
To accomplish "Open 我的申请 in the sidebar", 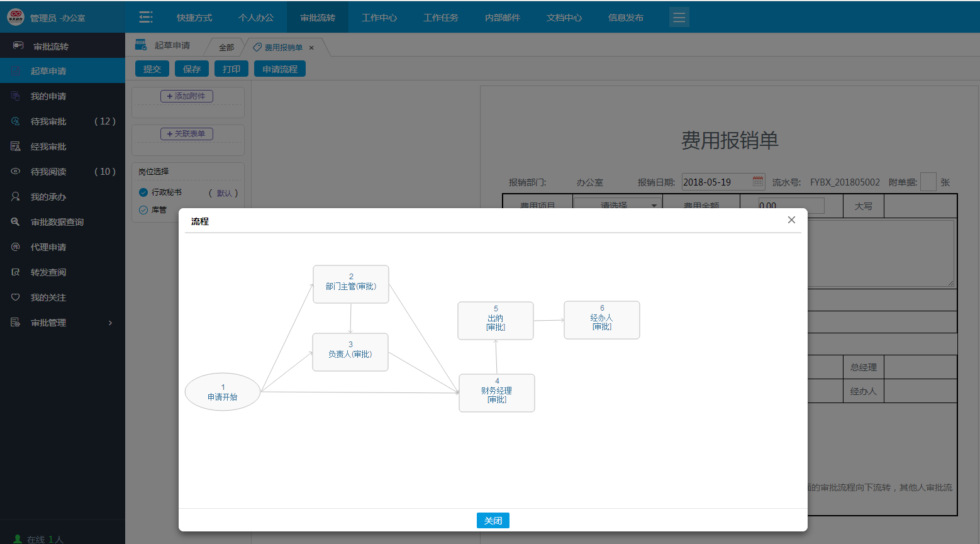I will [62, 96].
